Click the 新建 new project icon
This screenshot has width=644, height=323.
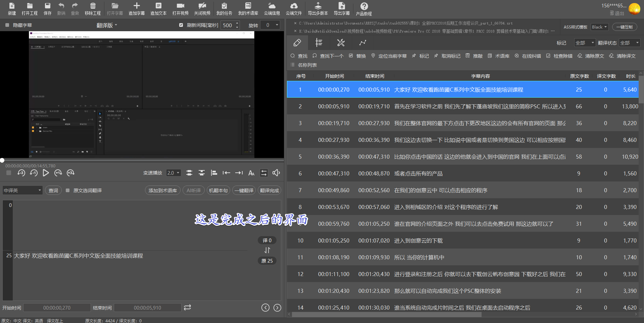click(x=12, y=9)
